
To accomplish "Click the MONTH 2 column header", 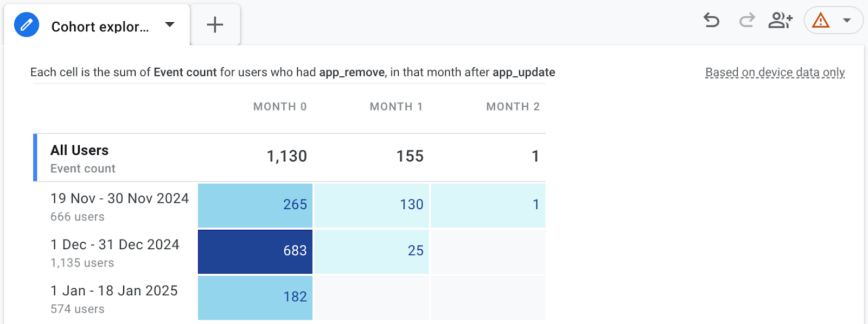I will click(x=513, y=107).
